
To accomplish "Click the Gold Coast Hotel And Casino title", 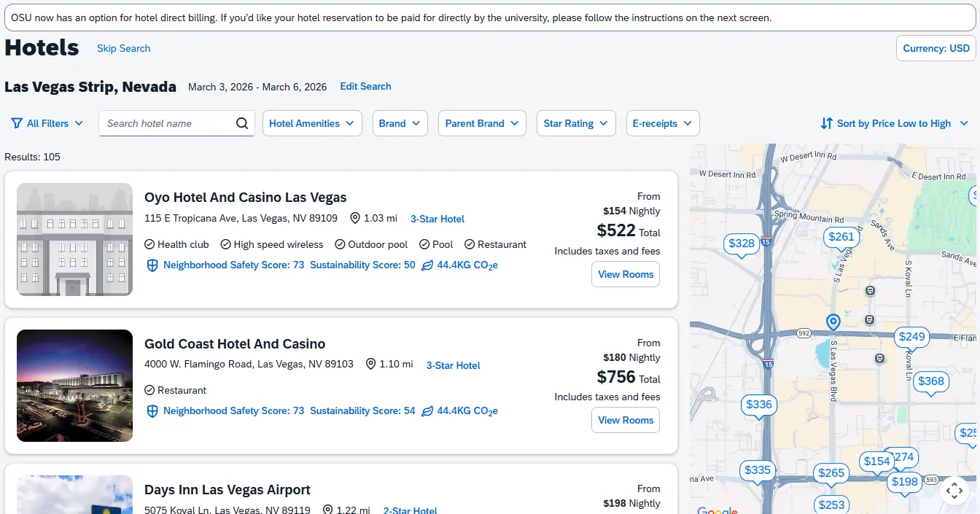I will coord(235,344).
